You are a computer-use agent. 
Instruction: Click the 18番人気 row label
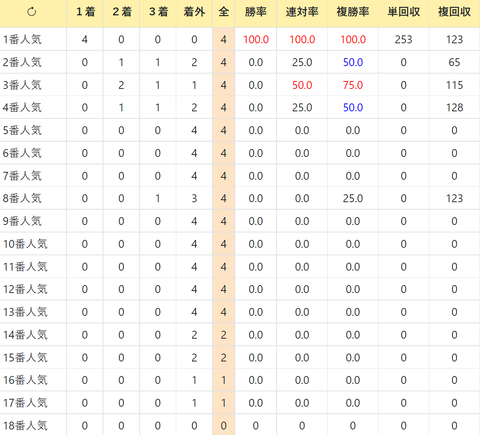(x=25, y=426)
